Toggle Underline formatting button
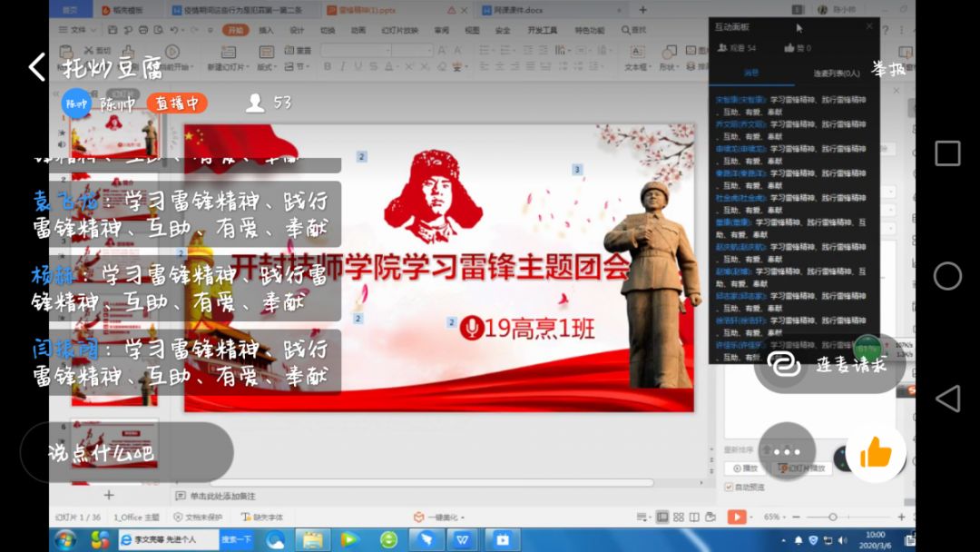Image resolution: width=980 pixels, height=552 pixels. [x=358, y=66]
